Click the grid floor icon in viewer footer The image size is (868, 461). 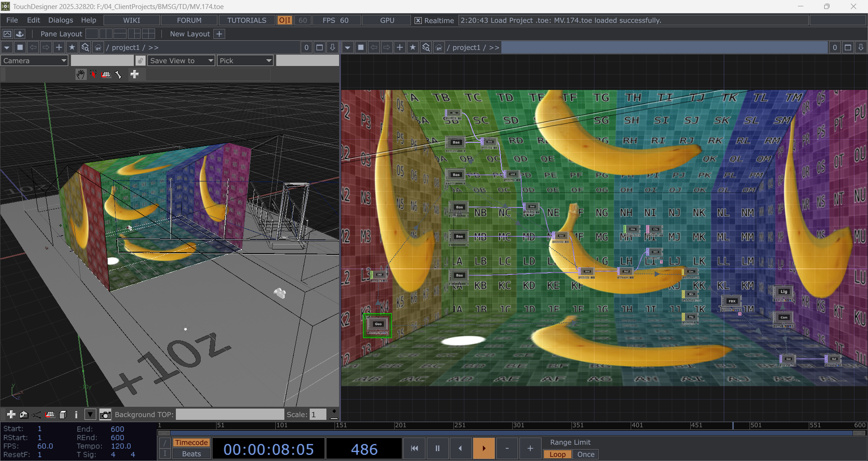pos(50,414)
